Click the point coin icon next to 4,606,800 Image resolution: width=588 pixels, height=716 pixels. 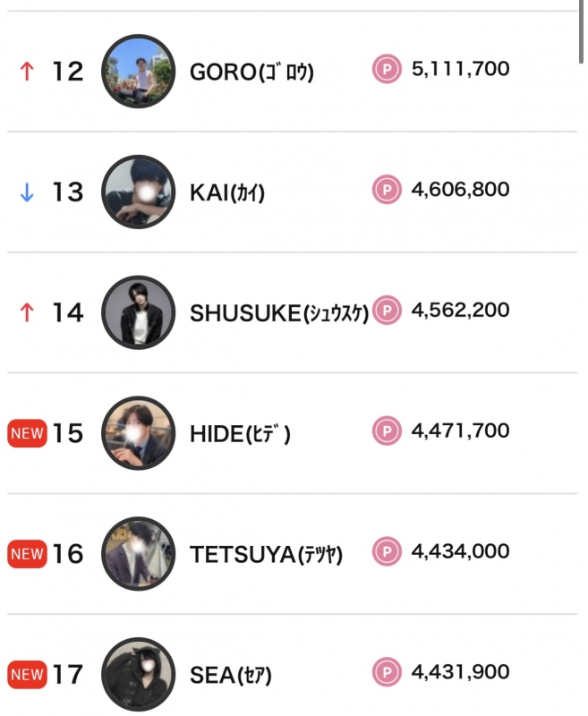(x=387, y=191)
